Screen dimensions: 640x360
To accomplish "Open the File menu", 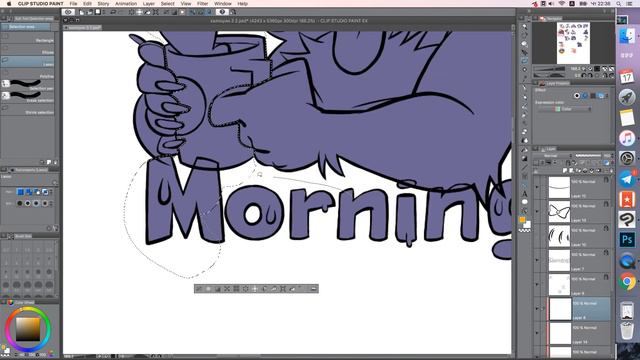I will (x=73, y=4).
